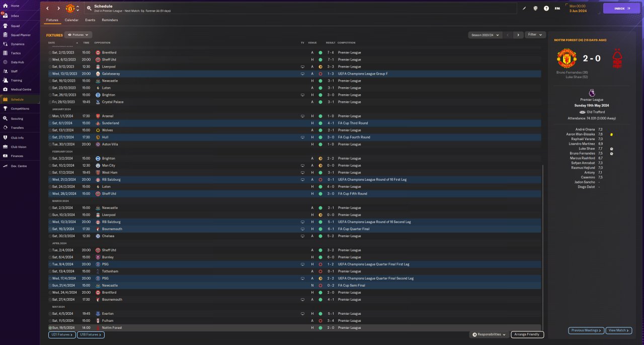Toggle checkbox for Chelsea 30/3/2024 fixture

(50, 236)
